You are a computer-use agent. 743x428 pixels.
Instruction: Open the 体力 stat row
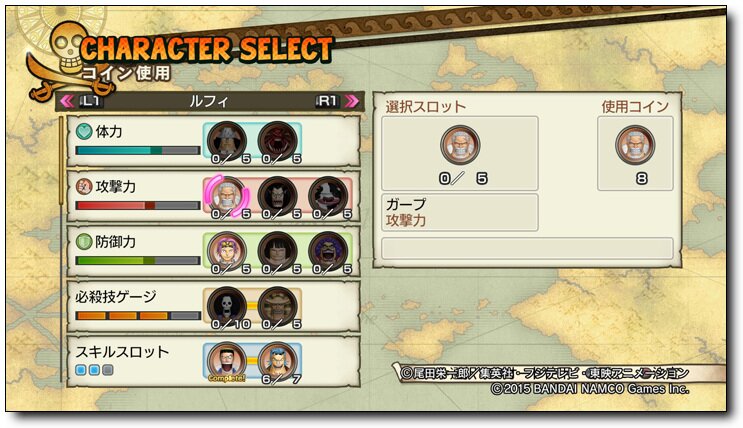[213, 141]
